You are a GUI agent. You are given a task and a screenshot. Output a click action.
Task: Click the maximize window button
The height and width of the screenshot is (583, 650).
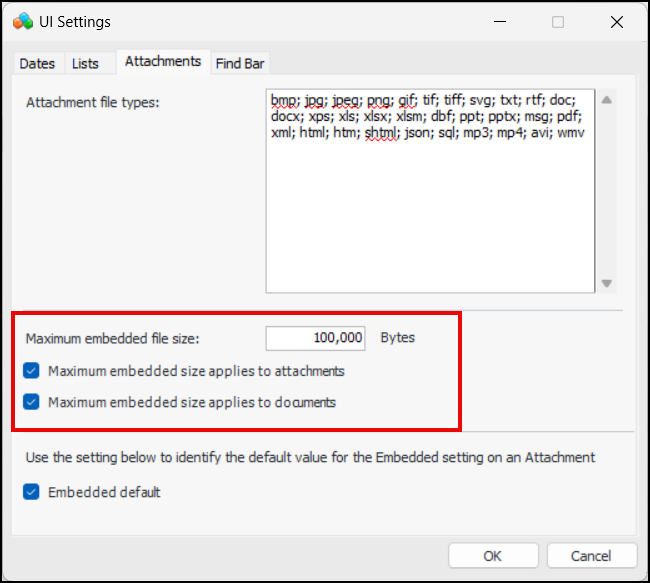558,22
